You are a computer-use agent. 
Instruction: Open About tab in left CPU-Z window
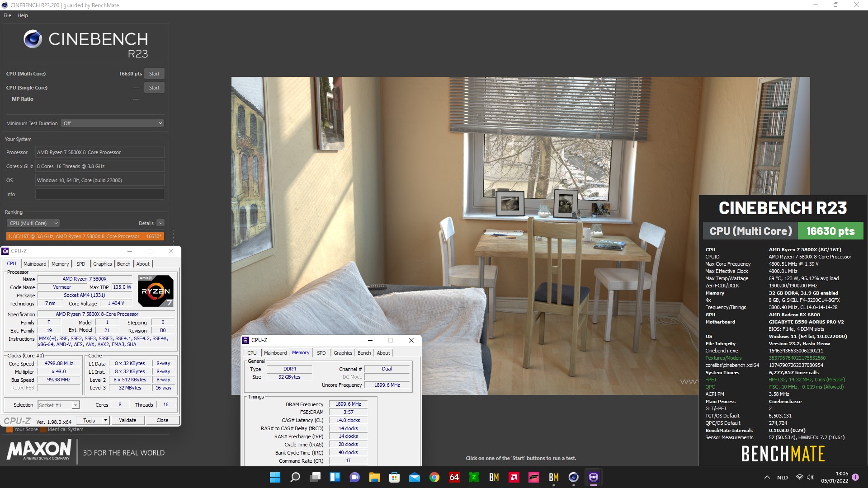point(143,264)
